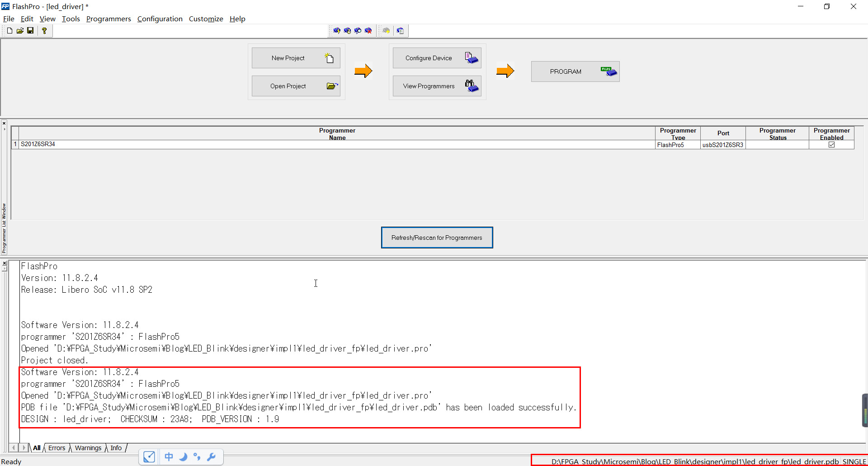This screenshot has height=466, width=868.
Task: Switch input language with the 中 icon
Action: [x=168, y=457]
